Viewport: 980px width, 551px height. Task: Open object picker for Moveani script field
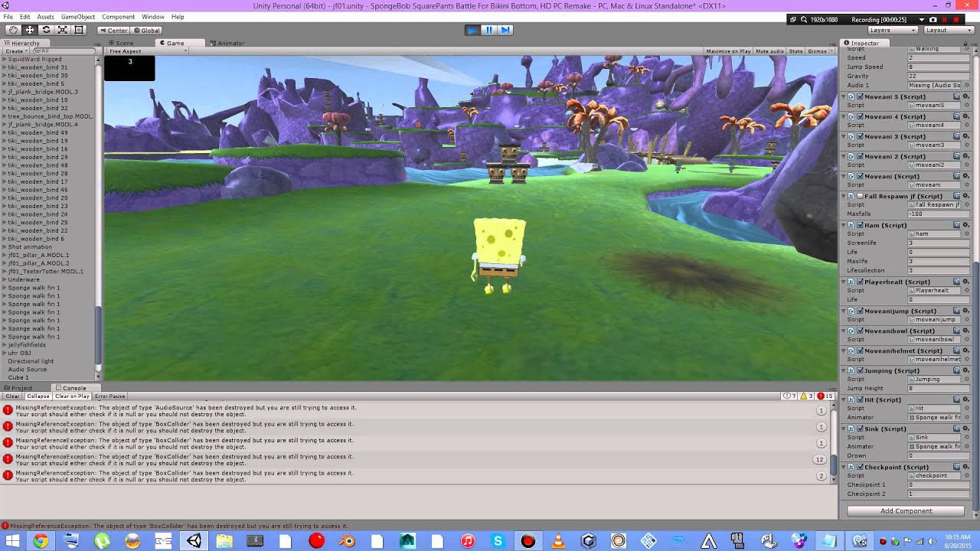pyautogui.click(x=966, y=184)
